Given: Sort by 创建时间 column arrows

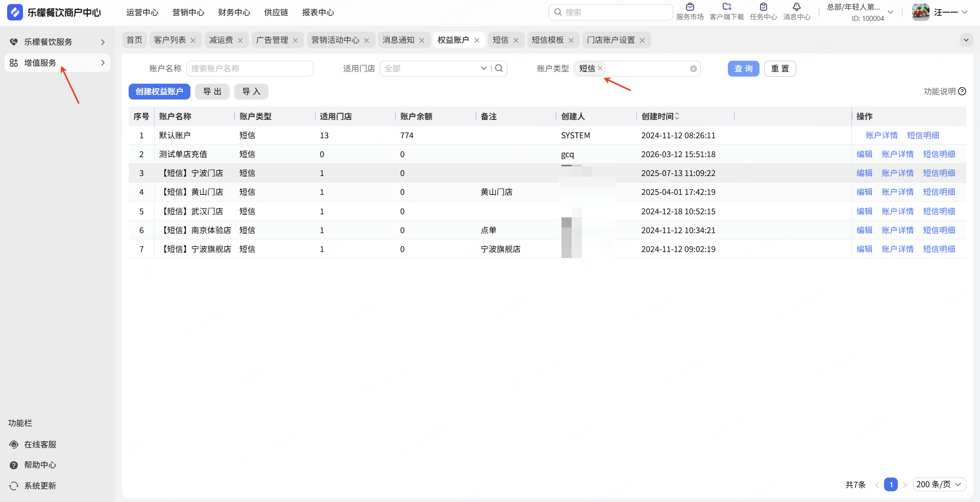Looking at the screenshot, I should tap(677, 116).
